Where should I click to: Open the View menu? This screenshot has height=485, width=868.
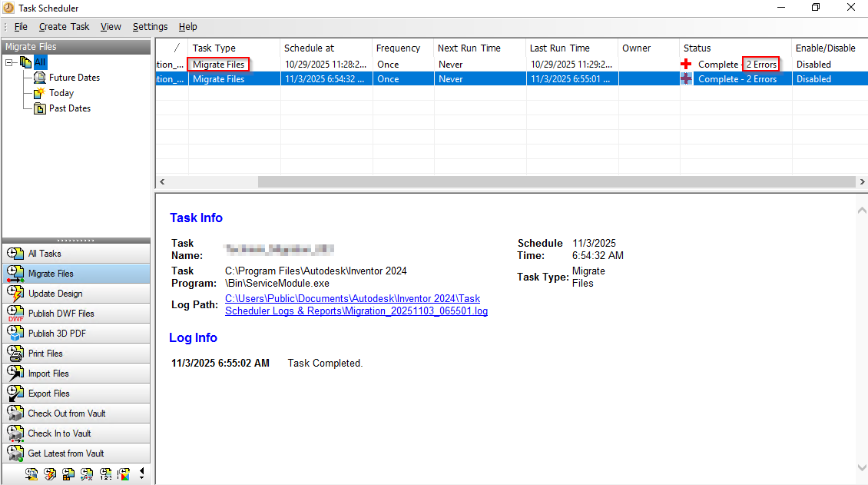point(111,27)
